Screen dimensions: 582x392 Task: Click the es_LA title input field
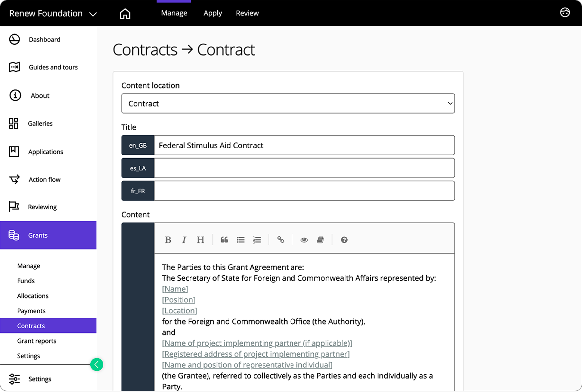coord(304,168)
